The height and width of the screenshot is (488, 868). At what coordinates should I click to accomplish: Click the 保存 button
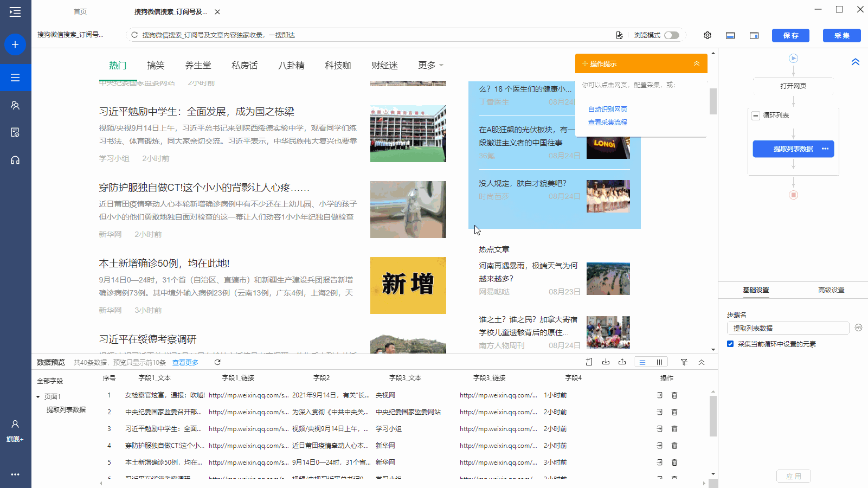790,35
